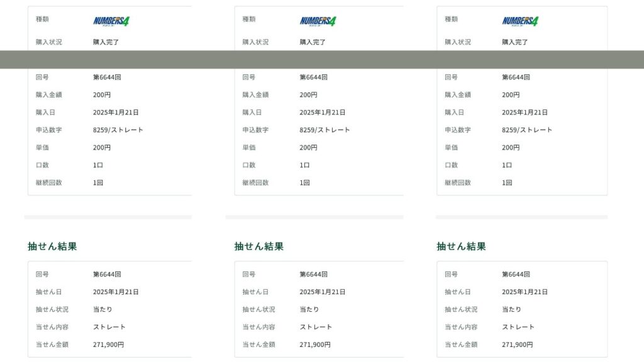Click 当たり draw status in the middle results card
The height and width of the screenshot is (362, 644).
(x=309, y=309)
